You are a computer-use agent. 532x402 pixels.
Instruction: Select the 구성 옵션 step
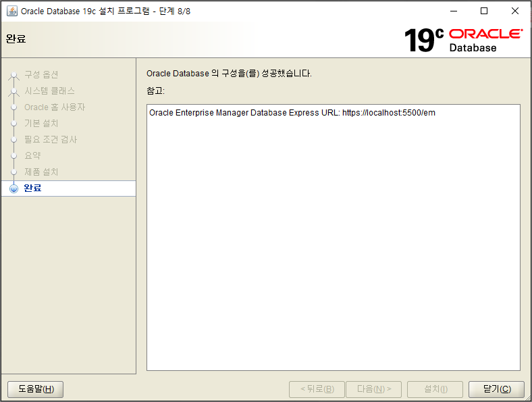[x=41, y=74]
